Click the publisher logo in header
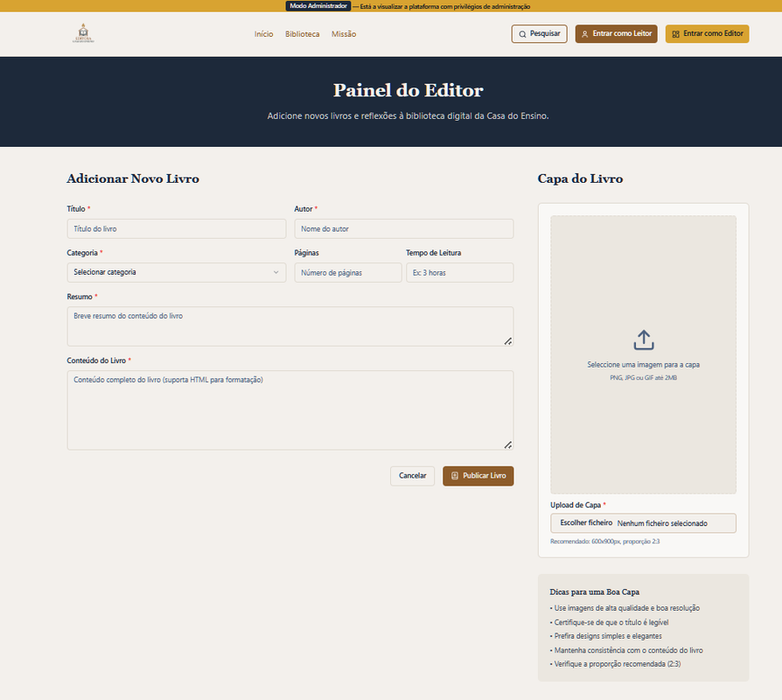The width and height of the screenshot is (782, 700). click(84, 33)
